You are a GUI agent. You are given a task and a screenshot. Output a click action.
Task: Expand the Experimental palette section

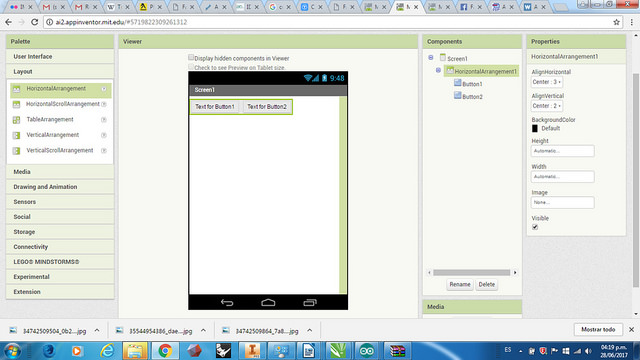tap(60, 277)
